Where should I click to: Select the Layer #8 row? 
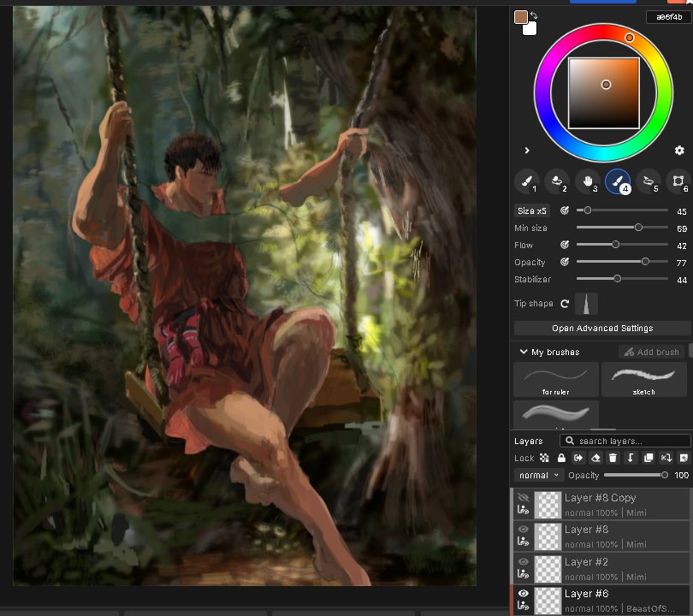(601, 536)
